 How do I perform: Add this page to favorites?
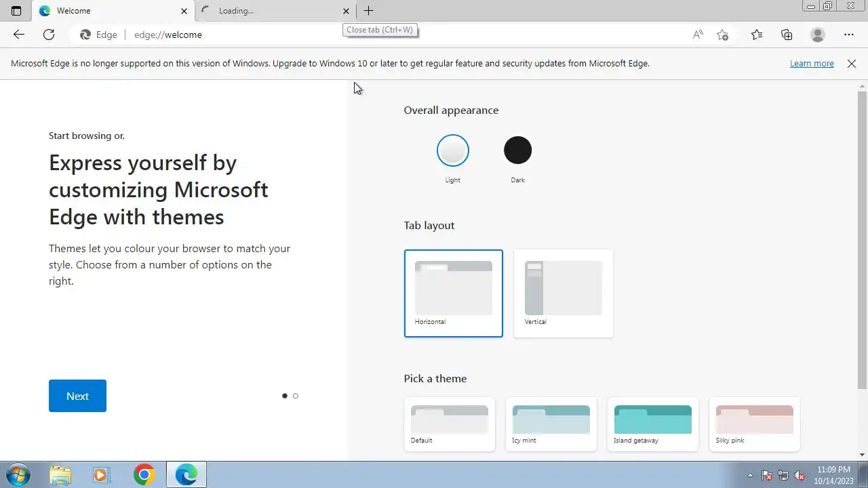(723, 35)
